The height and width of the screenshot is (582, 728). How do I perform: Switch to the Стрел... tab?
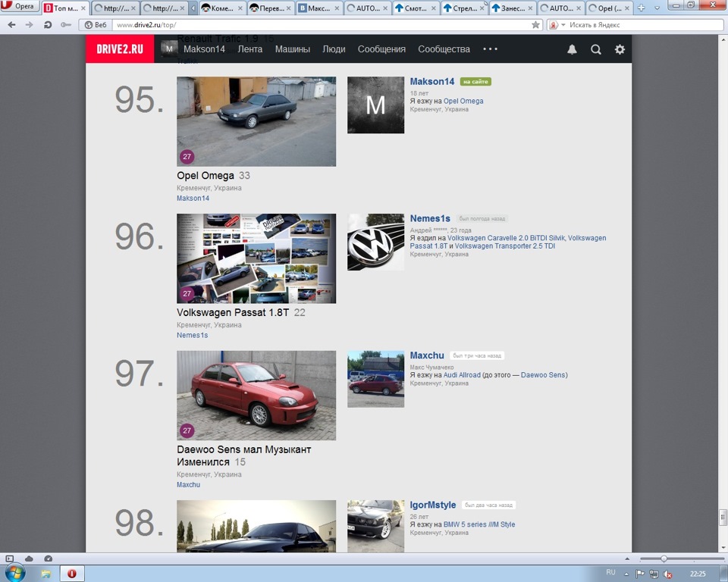(x=464, y=8)
